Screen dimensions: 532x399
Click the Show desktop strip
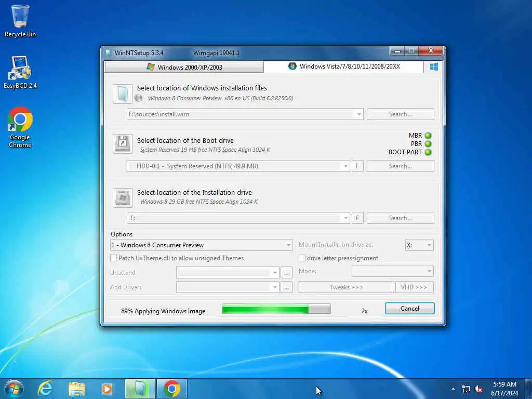pyautogui.click(x=528, y=389)
